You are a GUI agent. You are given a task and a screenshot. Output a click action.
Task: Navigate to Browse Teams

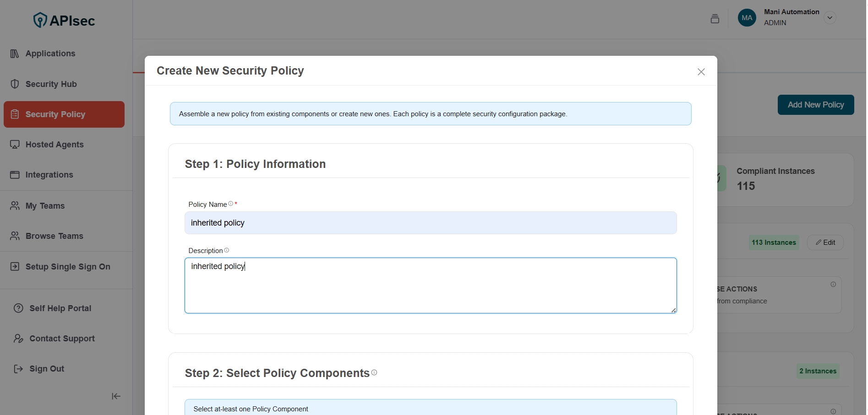tap(55, 236)
